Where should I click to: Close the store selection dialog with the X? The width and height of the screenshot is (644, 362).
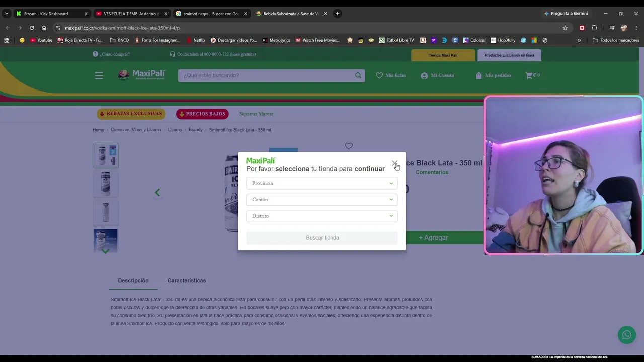[x=395, y=163]
